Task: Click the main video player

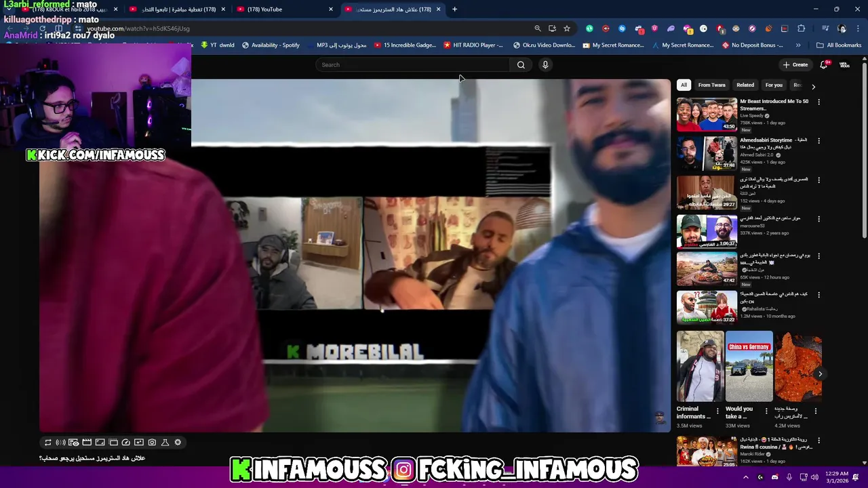Action: tap(355, 256)
